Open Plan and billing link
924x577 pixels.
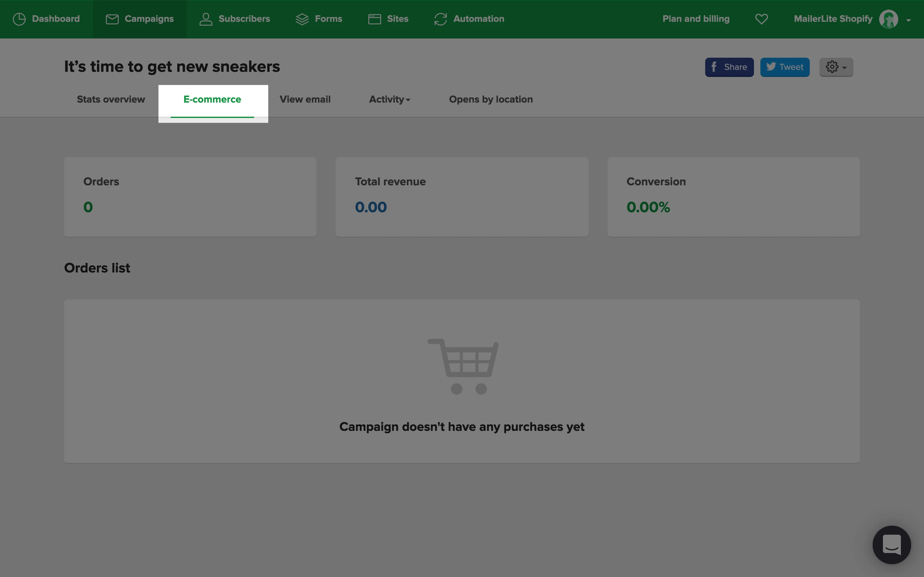(696, 19)
